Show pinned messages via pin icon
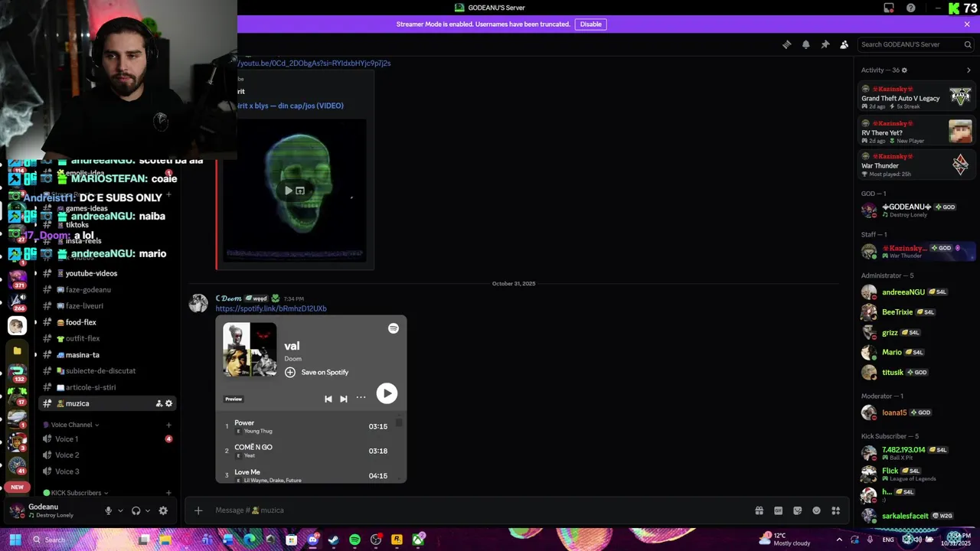This screenshot has width=980, height=551. pos(825,44)
